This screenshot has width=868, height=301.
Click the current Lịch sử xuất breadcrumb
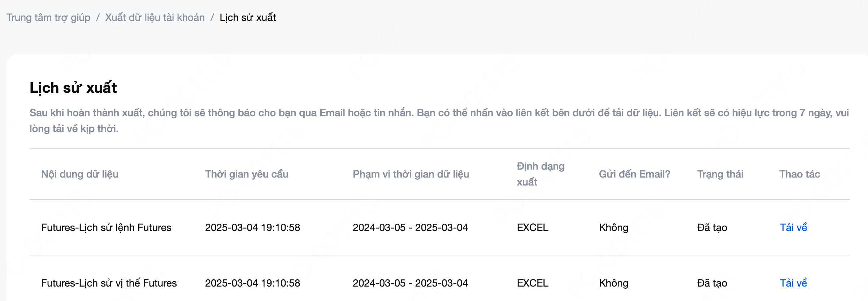[248, 17]
